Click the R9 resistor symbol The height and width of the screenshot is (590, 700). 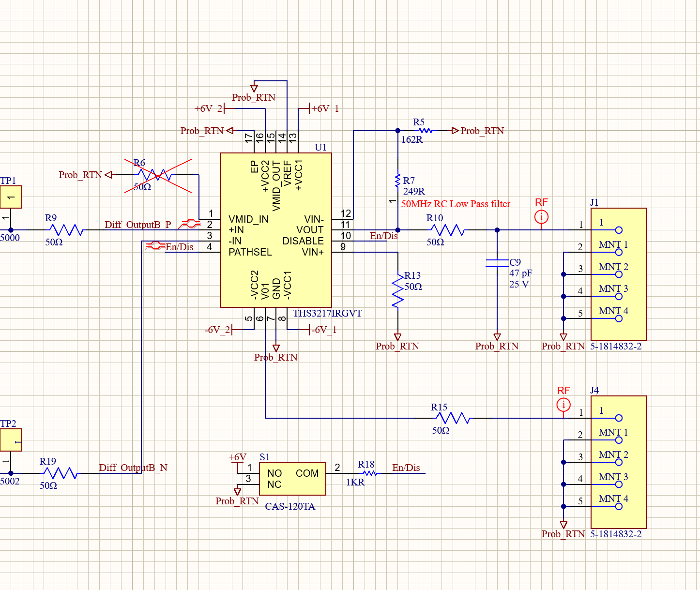(67, 230)
